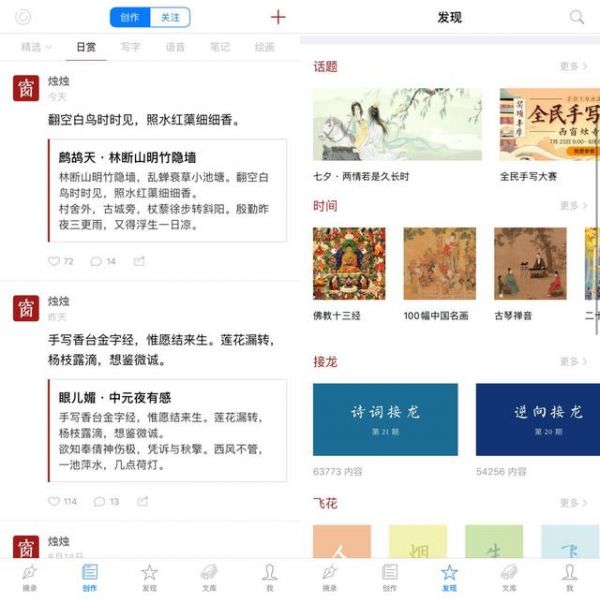Tap the red plus icon to create post

(x=278, y=17)
